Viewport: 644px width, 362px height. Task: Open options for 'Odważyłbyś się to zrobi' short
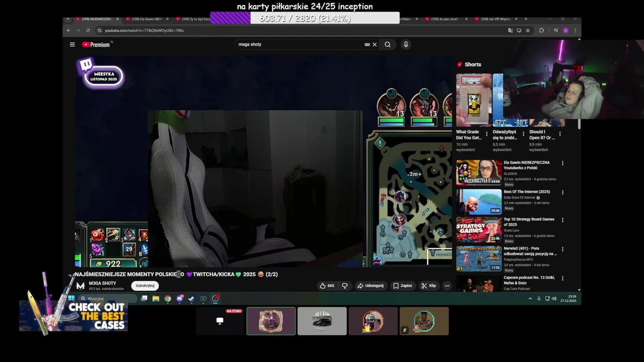coord(523,134)
